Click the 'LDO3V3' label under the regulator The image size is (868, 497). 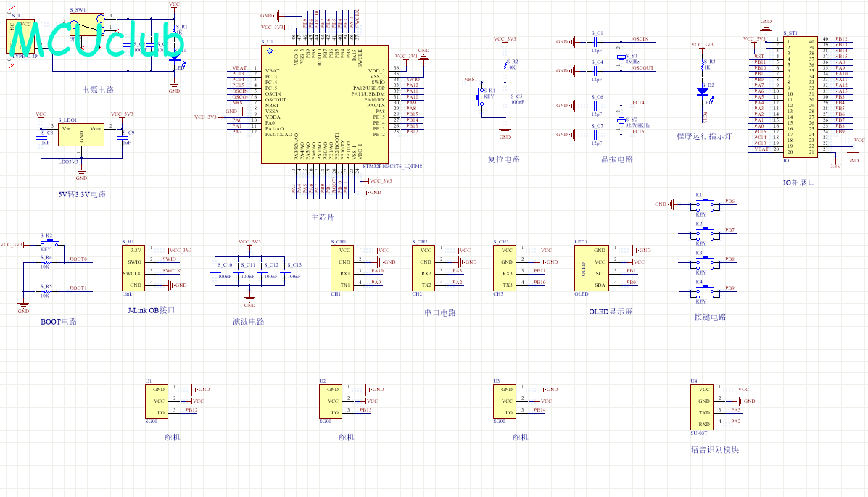point(68,162)
